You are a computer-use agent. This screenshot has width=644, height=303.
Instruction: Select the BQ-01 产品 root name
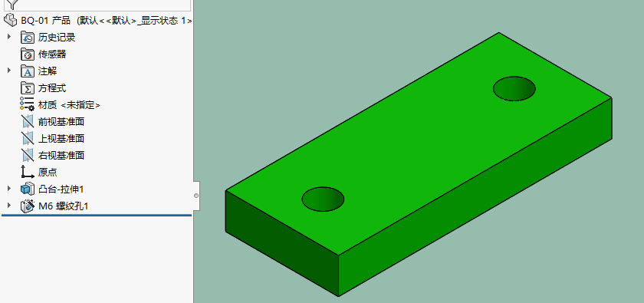[x=45, y=21]
